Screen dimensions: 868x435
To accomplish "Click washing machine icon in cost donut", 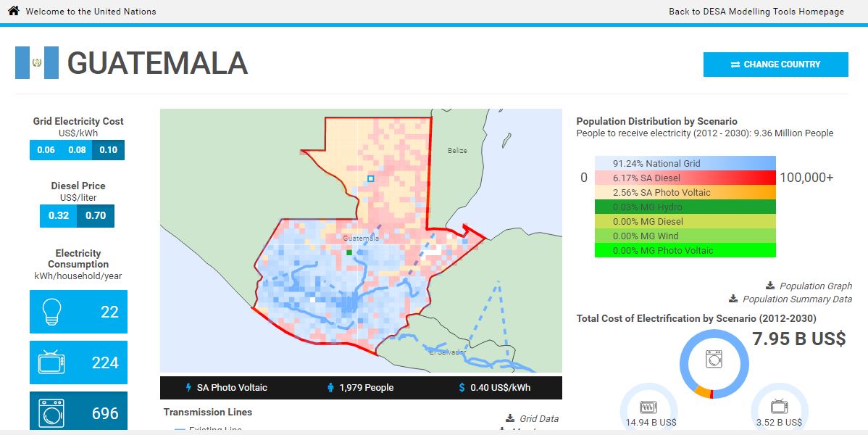I will pos(714,359).
